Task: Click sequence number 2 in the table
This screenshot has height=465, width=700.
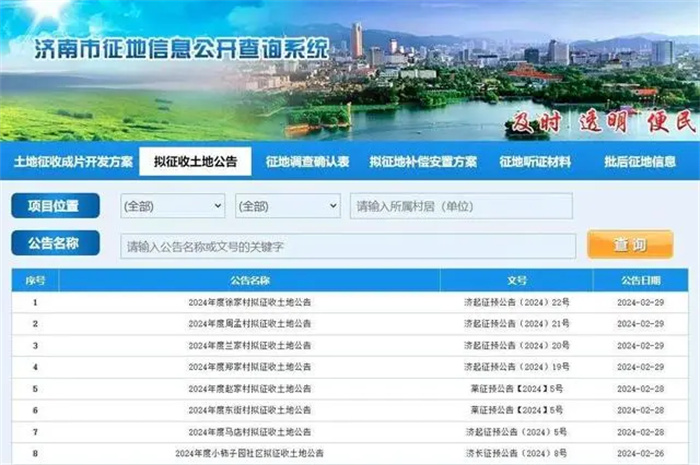Action: click(x=35, y=324)
